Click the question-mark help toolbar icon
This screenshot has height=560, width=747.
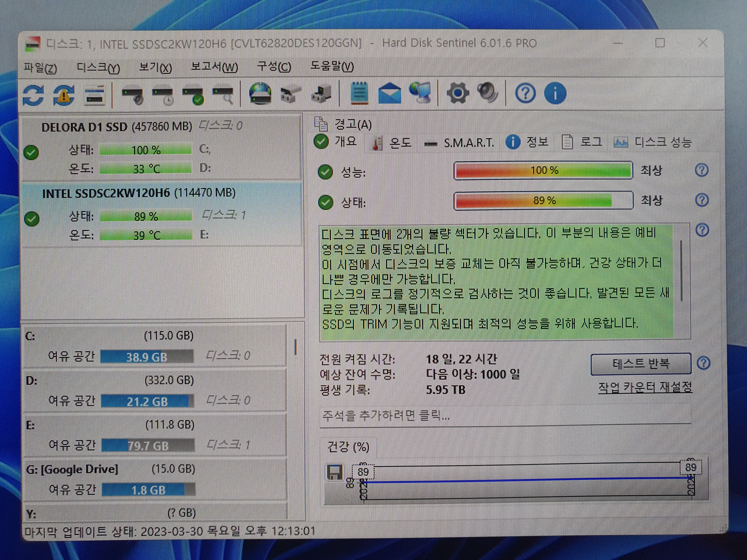(x=525, y=93)
